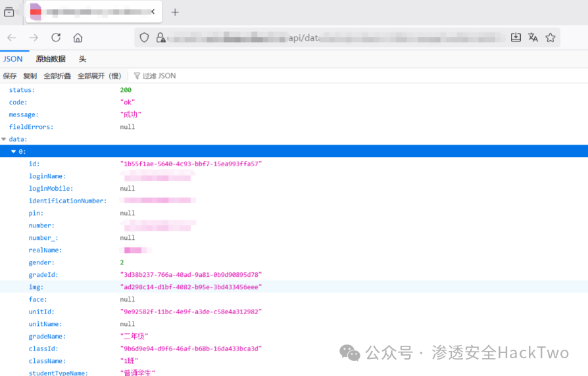Click the save page download icon

click(516, 37)
